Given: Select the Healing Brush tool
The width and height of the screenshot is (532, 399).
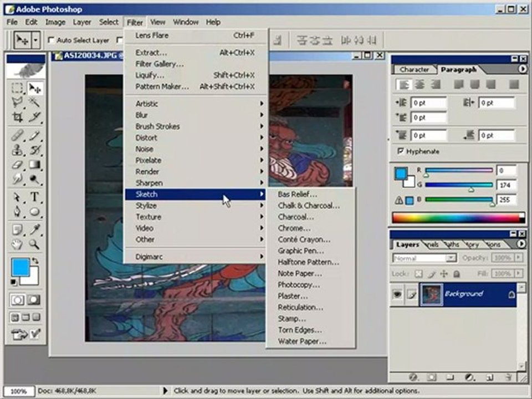Looking at the screenshot, I should (17, 135).
